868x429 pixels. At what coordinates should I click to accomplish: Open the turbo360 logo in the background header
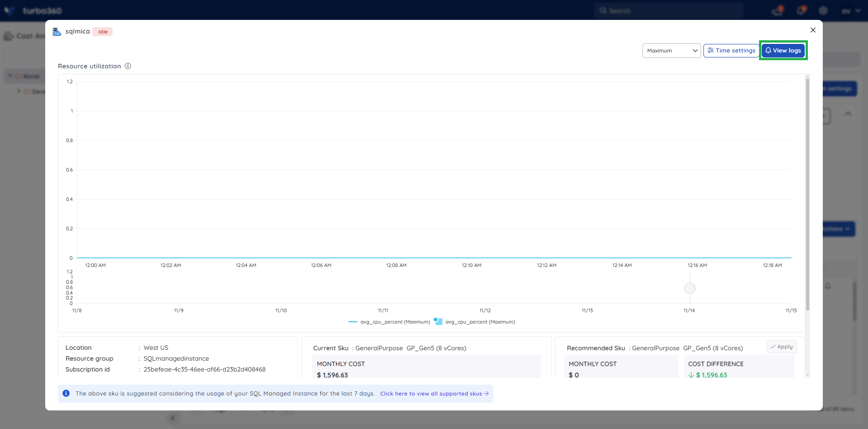coord(33,10)
